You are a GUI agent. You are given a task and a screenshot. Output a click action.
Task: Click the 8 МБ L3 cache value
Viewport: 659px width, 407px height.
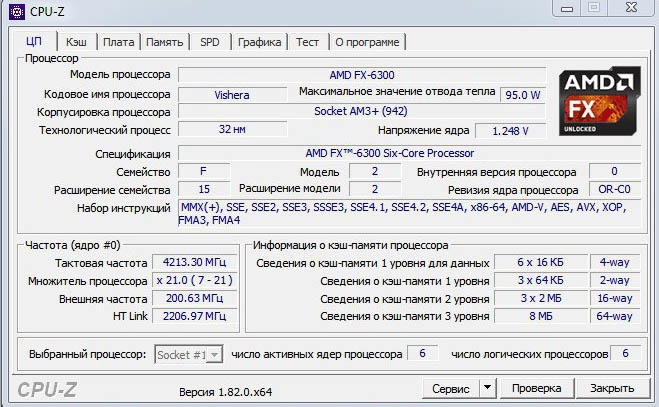(x=540, y=316)
